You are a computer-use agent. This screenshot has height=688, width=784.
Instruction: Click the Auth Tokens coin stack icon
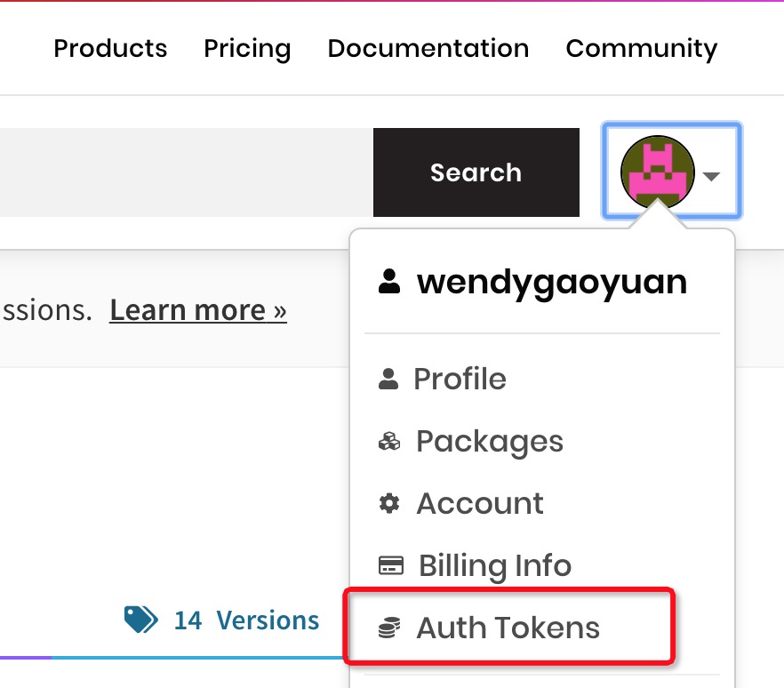coord(389,628)
